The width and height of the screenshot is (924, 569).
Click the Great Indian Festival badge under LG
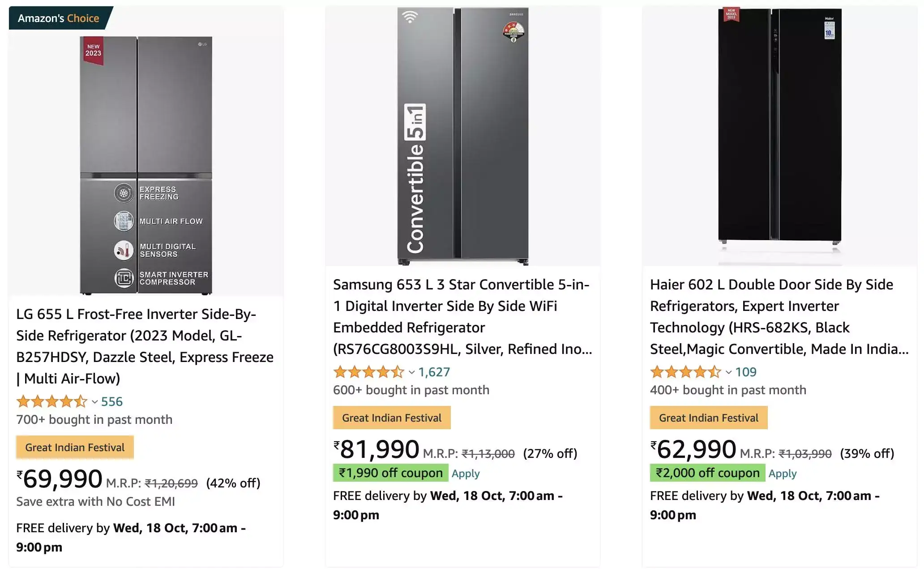pos(74,447)
